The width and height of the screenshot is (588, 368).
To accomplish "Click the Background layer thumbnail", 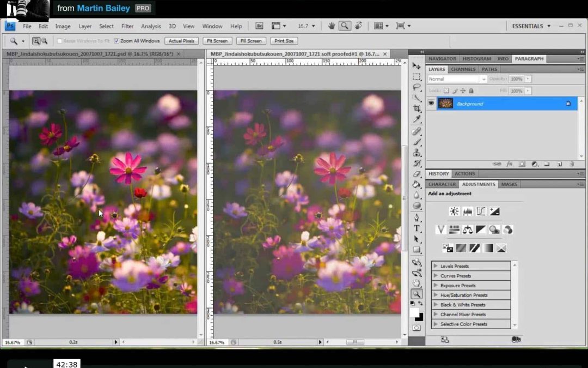I will click(445, 104).
